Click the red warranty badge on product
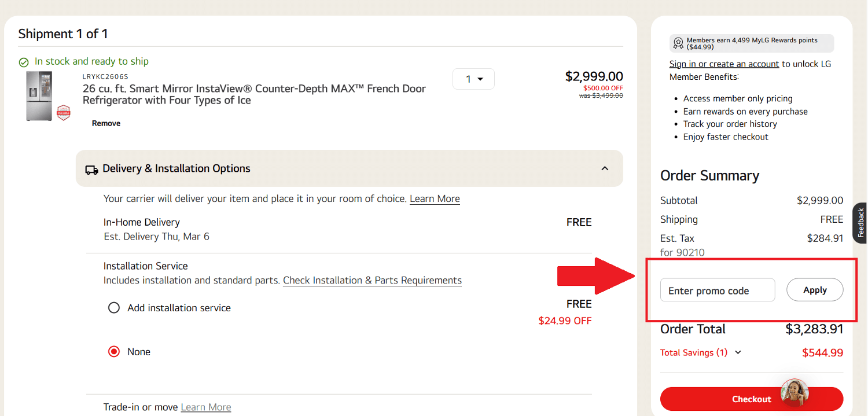868x416 pixels. click(63, 112)
